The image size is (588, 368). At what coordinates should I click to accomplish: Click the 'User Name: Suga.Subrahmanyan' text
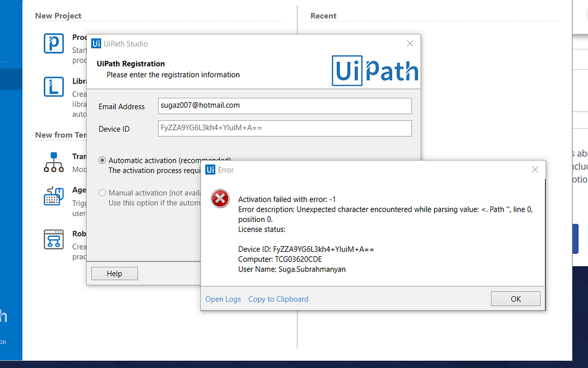pos(292,269)
